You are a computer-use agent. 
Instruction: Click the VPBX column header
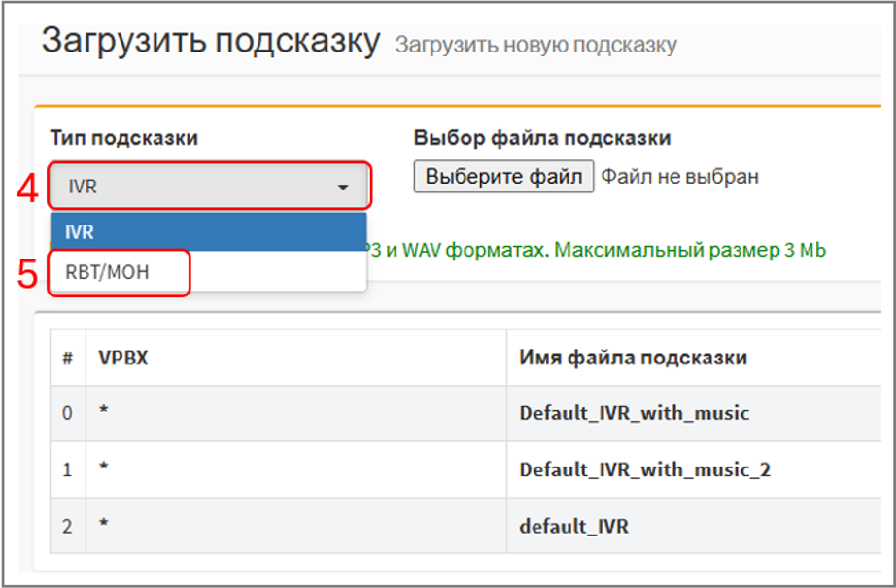pyautogui.click(x=121, y=357)
